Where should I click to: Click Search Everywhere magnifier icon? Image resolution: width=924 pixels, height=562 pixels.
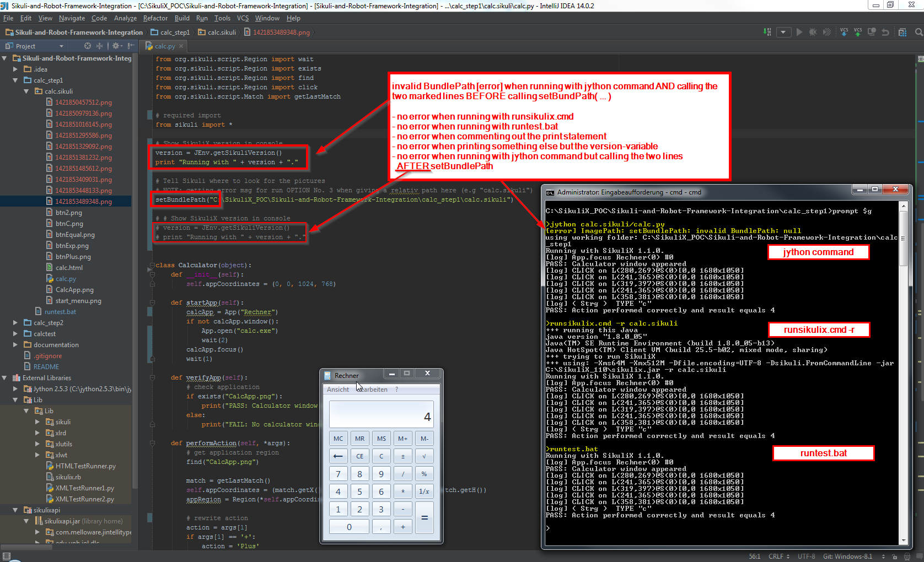click(918, 32)
